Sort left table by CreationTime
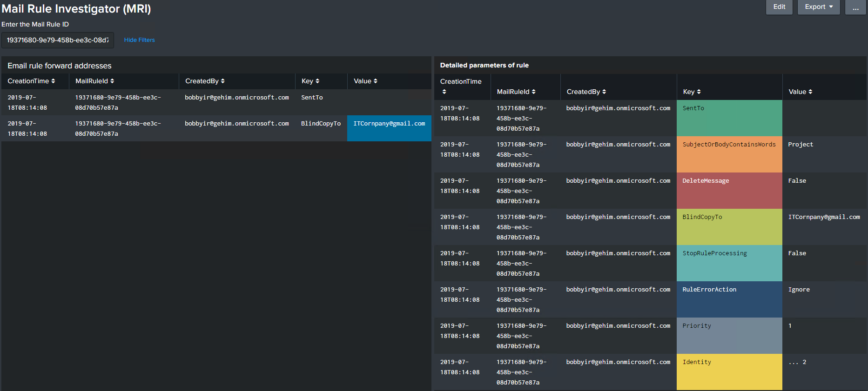 pyautogui.click(x=31, y=81)
